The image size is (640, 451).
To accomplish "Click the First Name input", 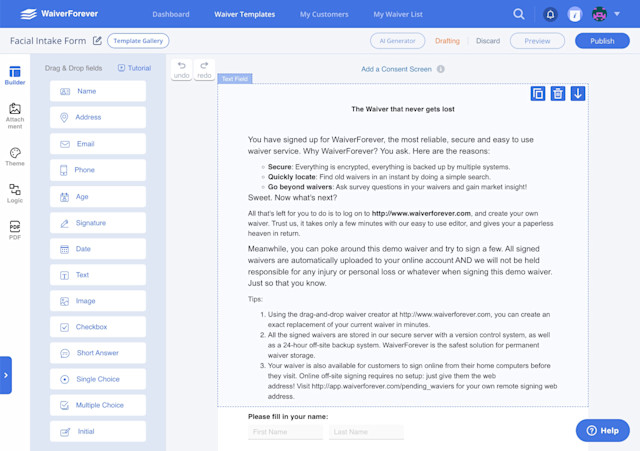I will click(285, 432).
